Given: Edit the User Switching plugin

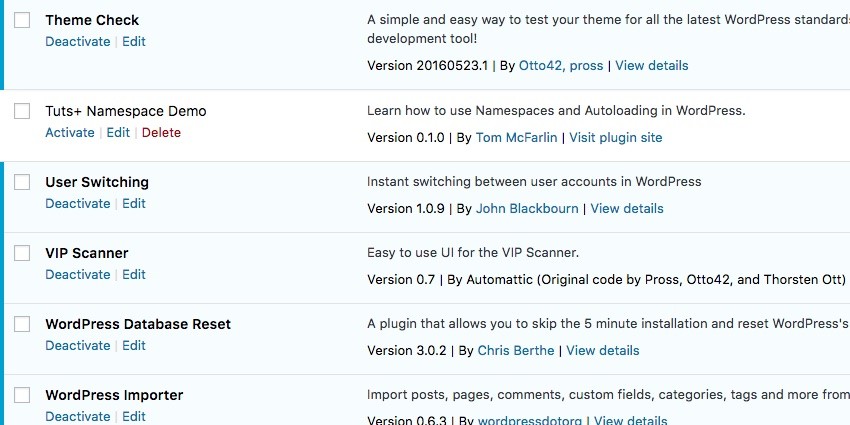Looking at the screenshot, I should (134, 204).
